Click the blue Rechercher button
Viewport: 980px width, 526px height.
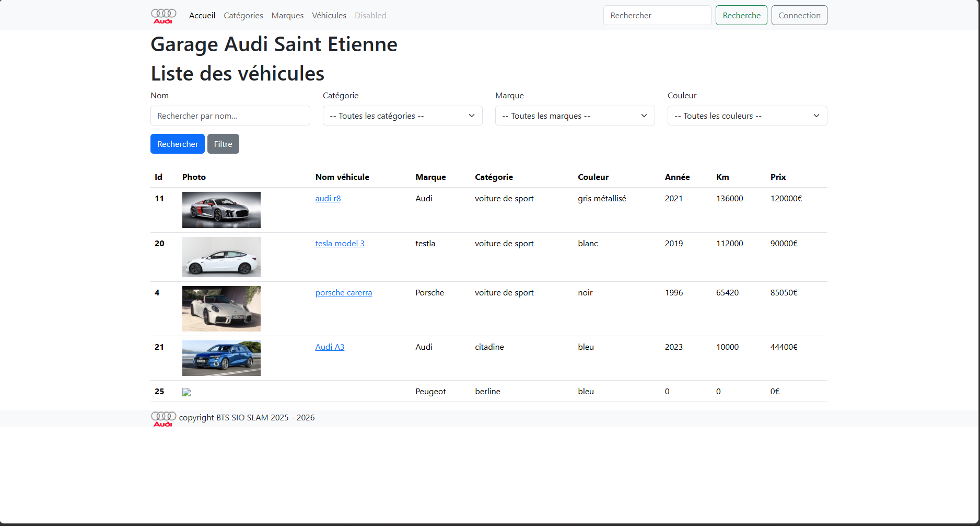(x=178, y=144)
